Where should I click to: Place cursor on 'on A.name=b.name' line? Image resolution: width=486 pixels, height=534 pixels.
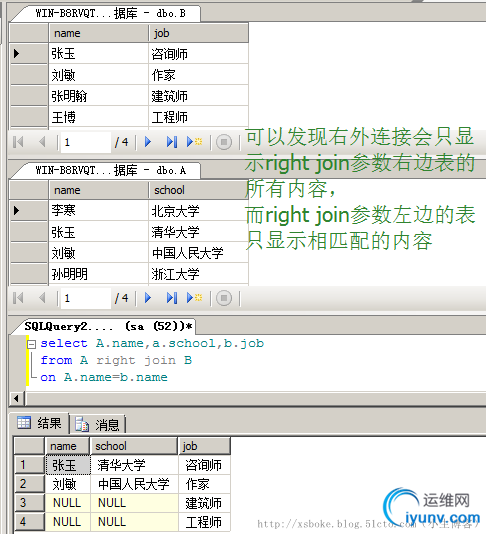point(104,377)
